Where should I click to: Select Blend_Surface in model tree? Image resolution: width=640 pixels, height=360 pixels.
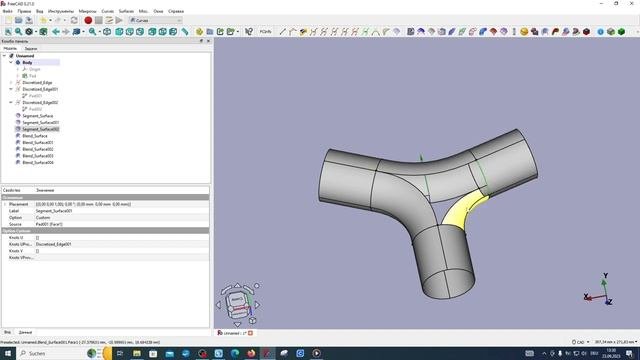point(35,136)
